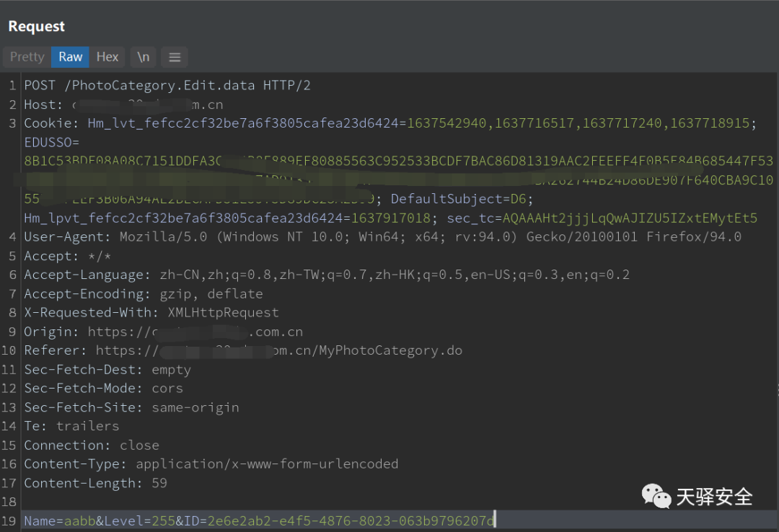Place cursor on POST /PhotoCategory.Edit.data request line

point(167,86)
